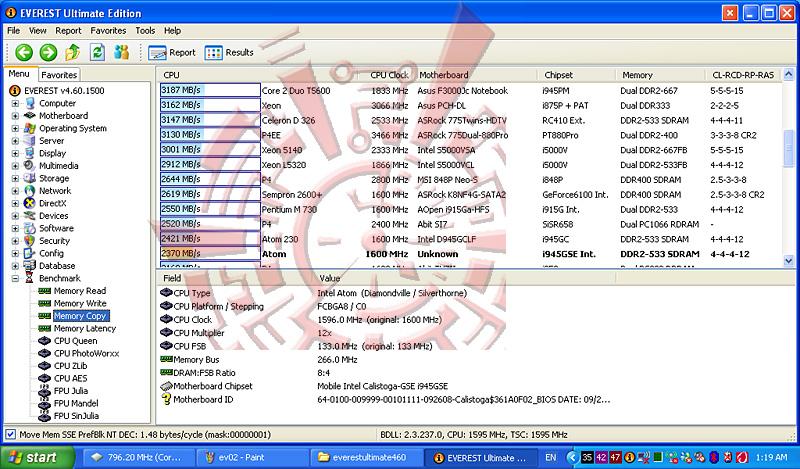
Task: Select the Config icon in tree
Action: 30,253
